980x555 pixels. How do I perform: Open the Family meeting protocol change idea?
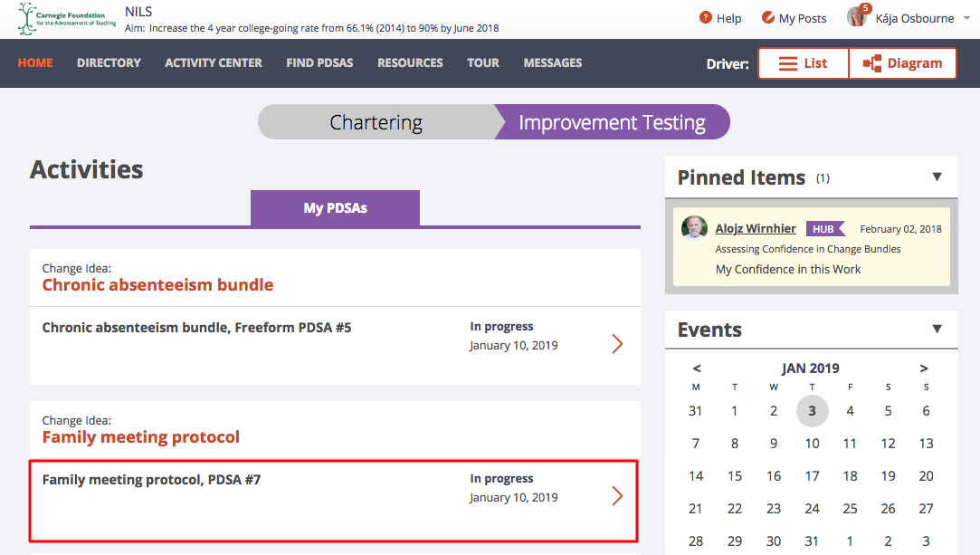(x=140, y=437)
